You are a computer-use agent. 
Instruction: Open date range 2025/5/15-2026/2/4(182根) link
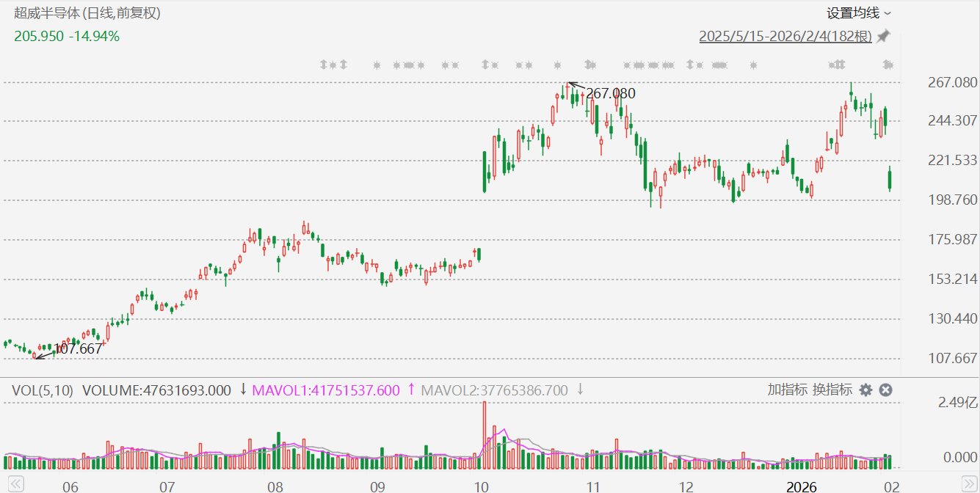coord(785,36)
